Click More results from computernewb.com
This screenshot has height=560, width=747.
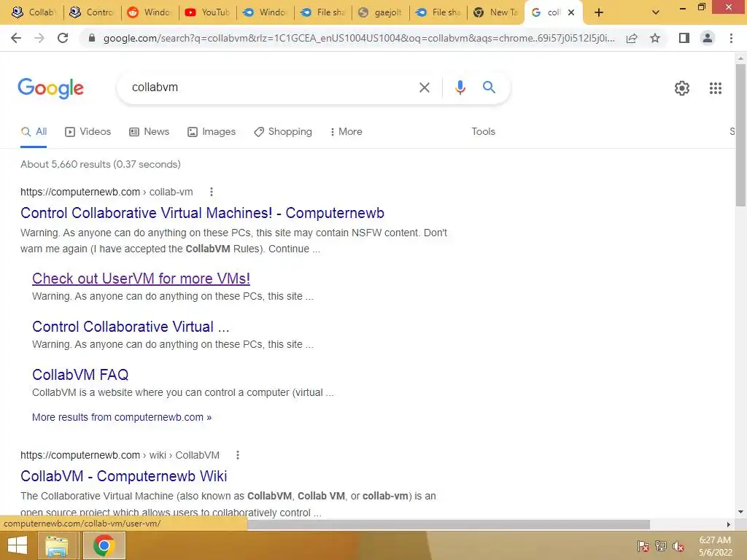pos(122,417)
